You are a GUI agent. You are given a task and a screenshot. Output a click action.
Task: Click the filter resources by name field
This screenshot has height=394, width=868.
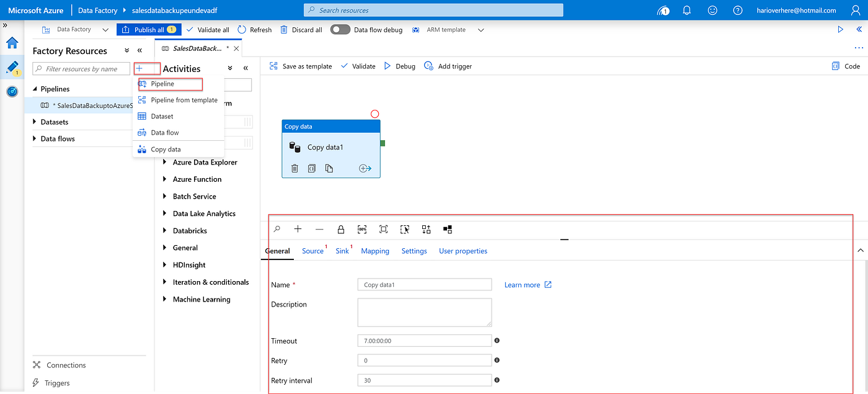[81, 68]
